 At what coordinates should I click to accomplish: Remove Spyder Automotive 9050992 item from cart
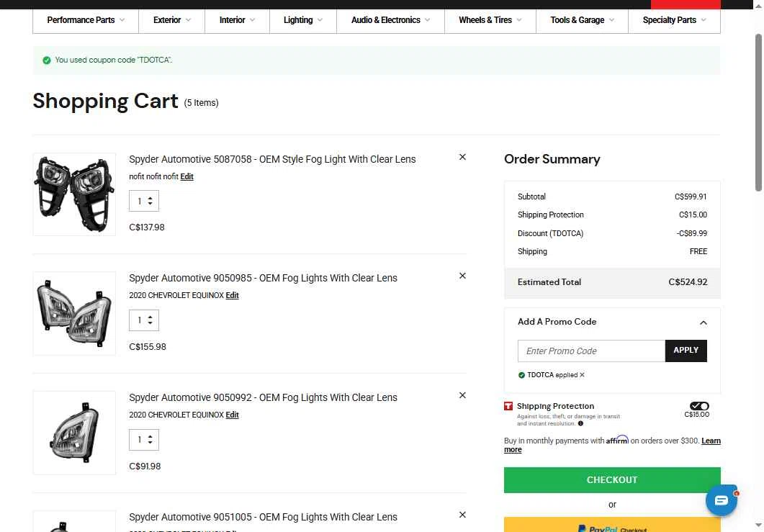462,395
